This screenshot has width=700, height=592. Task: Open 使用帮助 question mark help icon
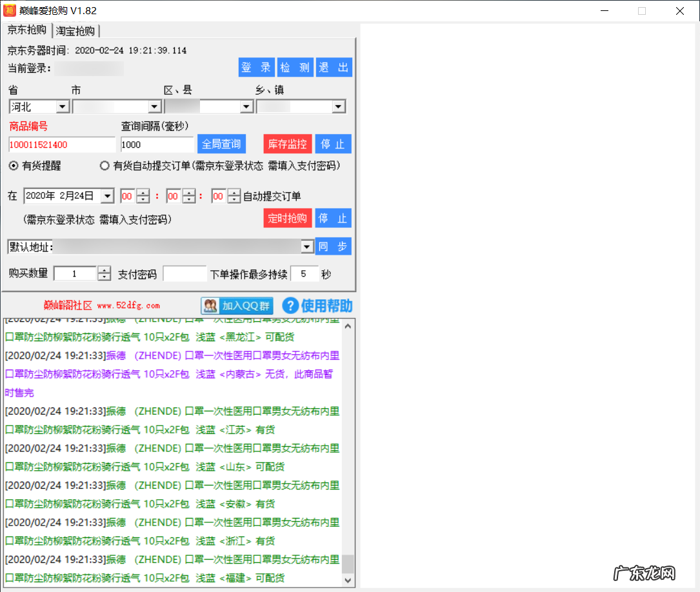pyautogui.click(x=291, y=306)
